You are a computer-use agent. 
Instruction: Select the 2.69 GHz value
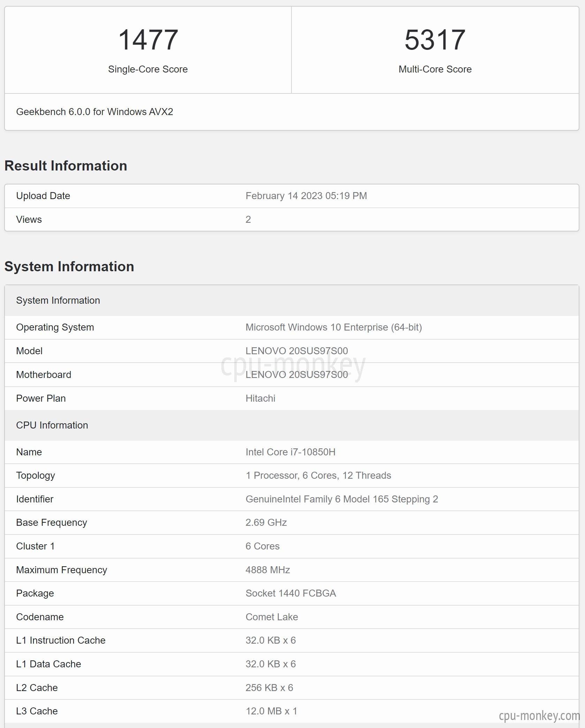266,522
